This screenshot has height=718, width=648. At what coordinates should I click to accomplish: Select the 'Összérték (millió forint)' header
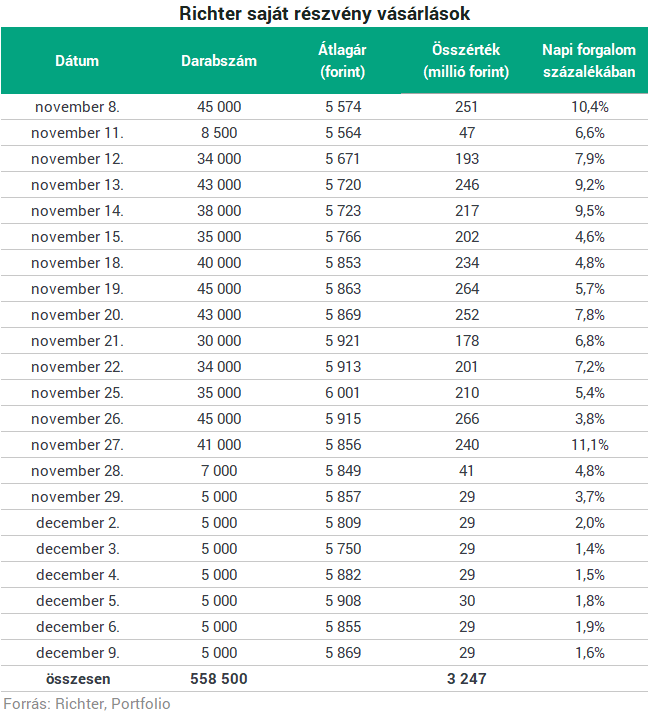(x=466, y=60)
